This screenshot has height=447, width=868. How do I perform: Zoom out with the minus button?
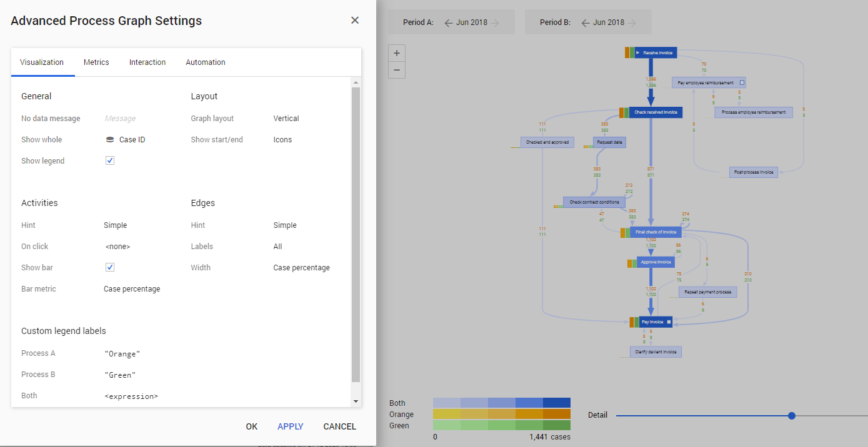397,70
